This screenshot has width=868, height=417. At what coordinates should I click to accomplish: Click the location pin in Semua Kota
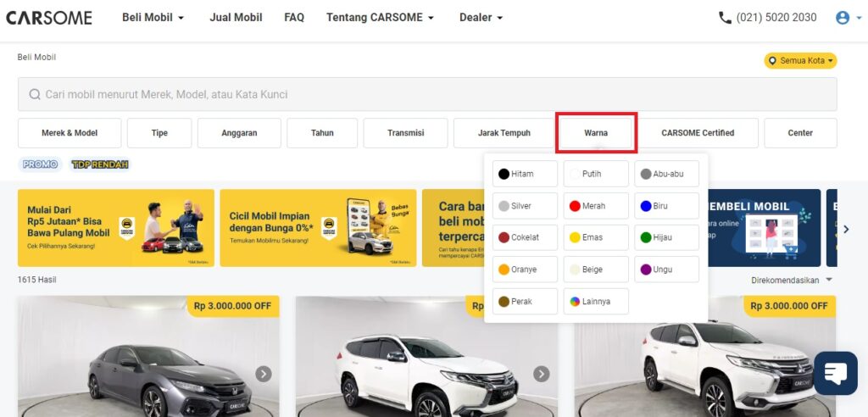pos(772,60)
